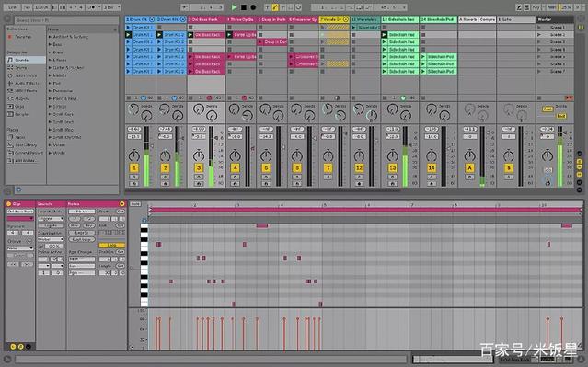Screen dimensions: 588x367
Task: Select the Master track header
Action: click(555, 19)
